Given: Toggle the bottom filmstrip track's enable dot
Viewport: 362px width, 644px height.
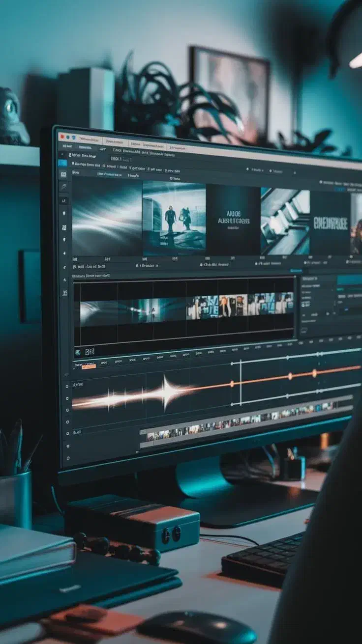Looking at the screenshot, I should click(67, 434).
